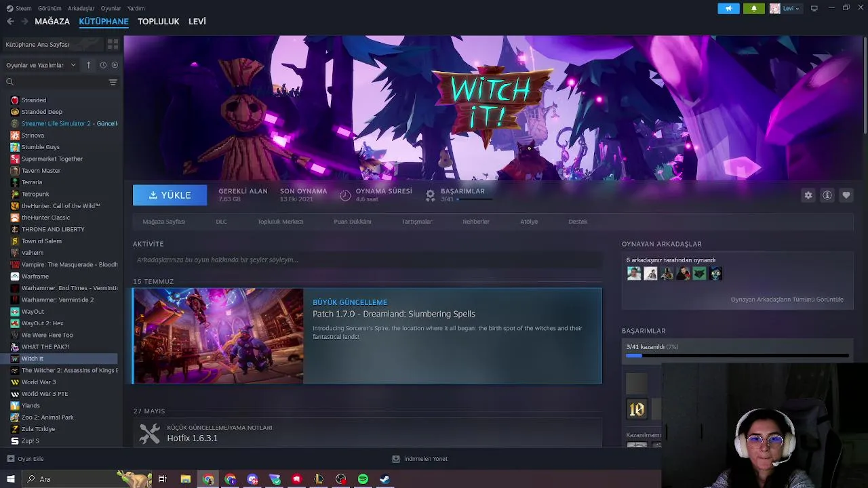Open the Tartışmalar link
Screen dimensions: 868x488
coord(417,222)
